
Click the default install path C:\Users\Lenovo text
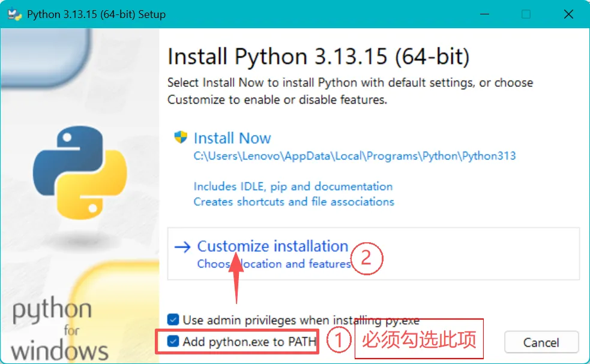355,156
